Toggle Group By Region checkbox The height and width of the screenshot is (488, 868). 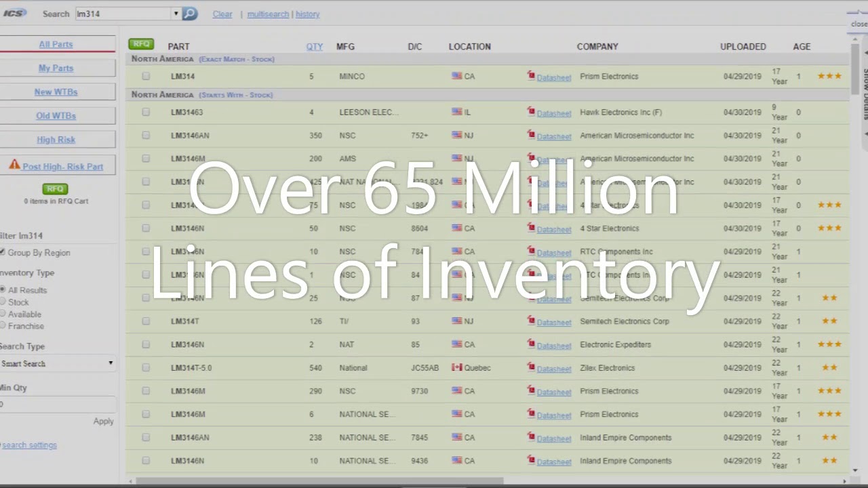[x=3, y=252]
